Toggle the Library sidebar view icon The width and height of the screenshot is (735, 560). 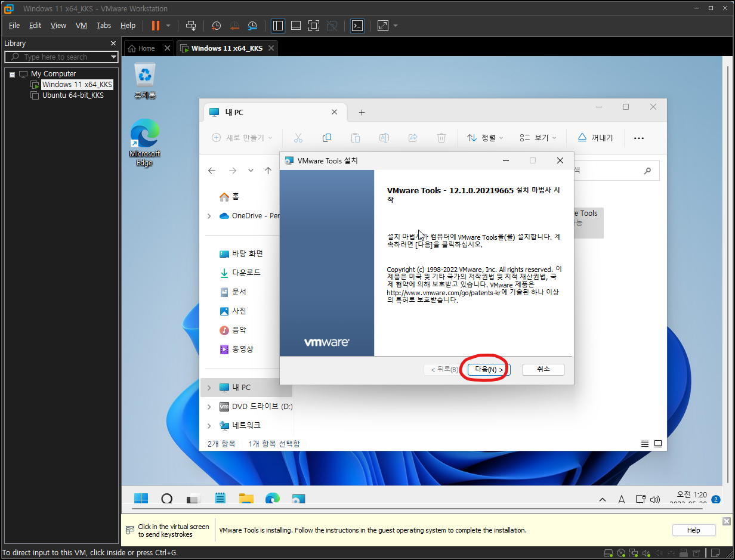(277, 26)
